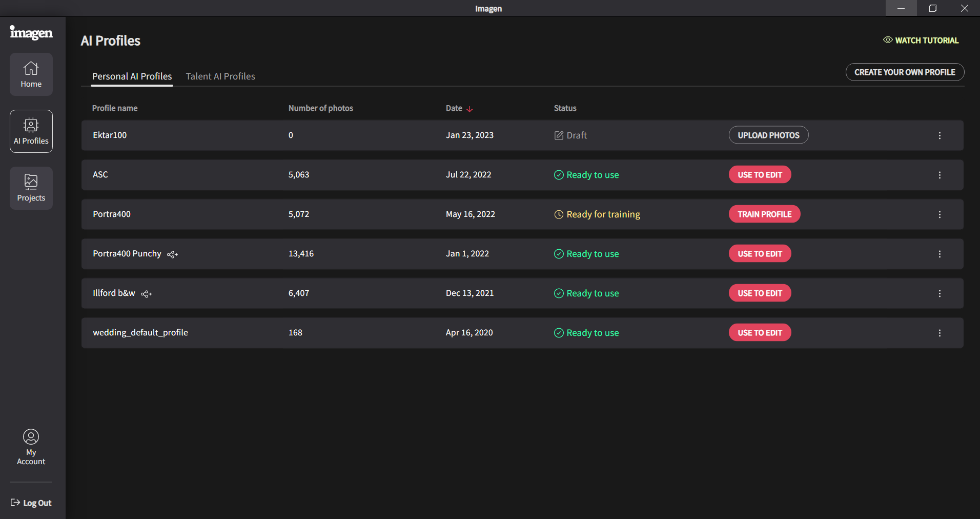This screenshot has height=519, width=980.
Task: Sort by Profile name header
Action: tap(115, 108)
